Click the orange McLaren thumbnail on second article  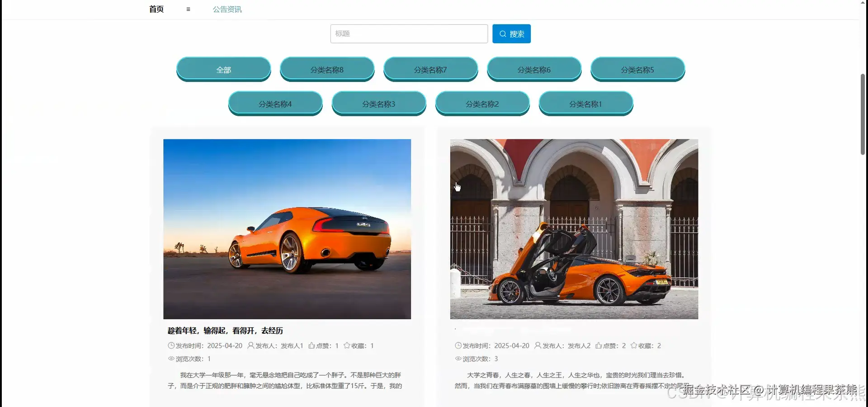pos(573,229)
